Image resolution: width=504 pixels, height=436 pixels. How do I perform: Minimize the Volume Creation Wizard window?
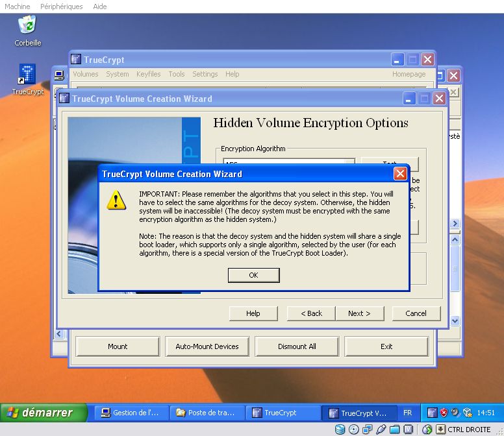pyautogui.click(x=409, y=98)
